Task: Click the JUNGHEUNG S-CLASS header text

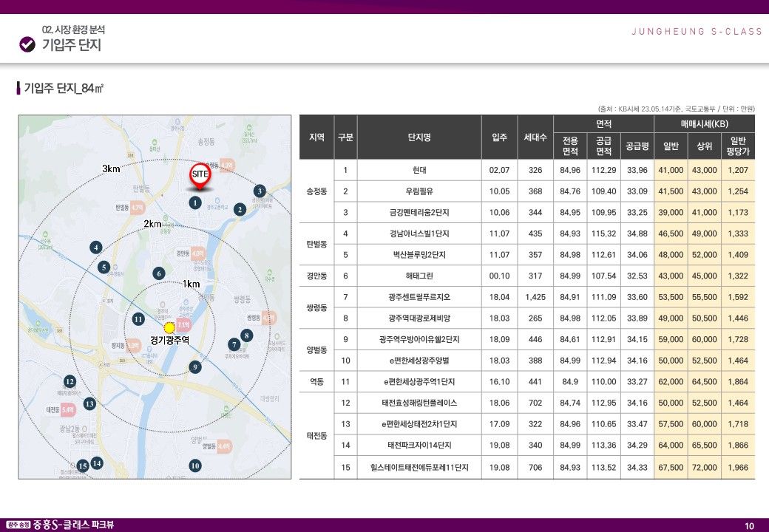Action: click(x=697, y=32)
